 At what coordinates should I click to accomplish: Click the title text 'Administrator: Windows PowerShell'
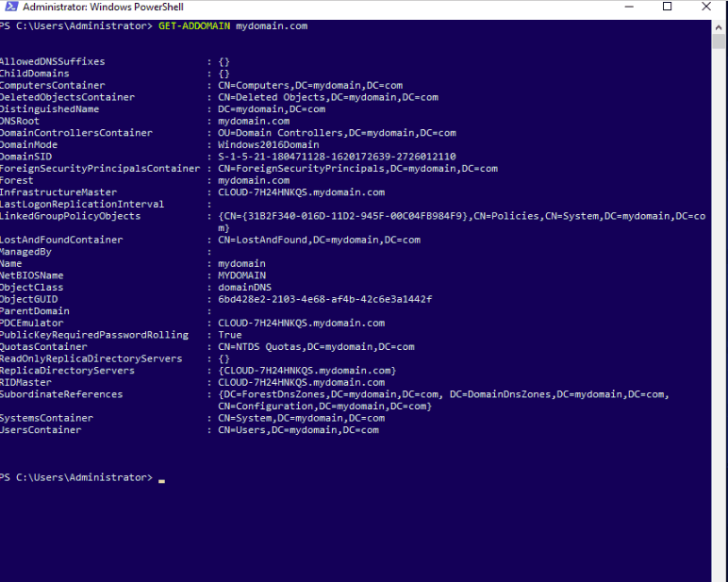pyautogui.click(x=103, y=7)
